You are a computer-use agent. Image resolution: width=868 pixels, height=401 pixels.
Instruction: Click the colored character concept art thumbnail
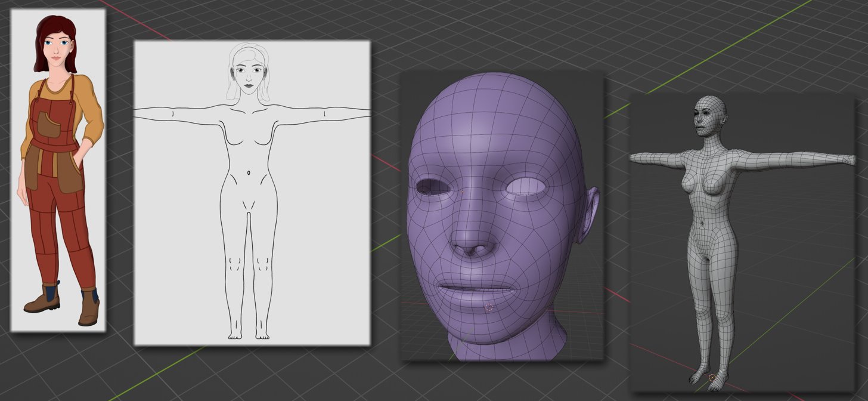click(58, 170)
